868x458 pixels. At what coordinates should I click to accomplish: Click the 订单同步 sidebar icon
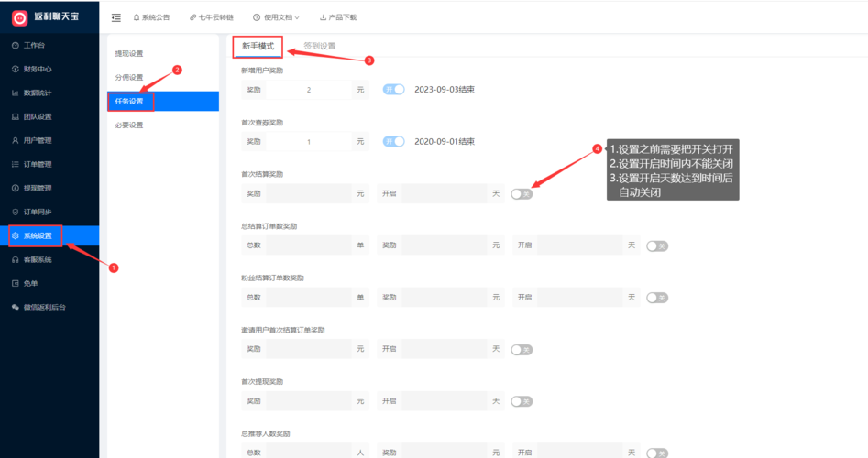click(x=16, y=212)
